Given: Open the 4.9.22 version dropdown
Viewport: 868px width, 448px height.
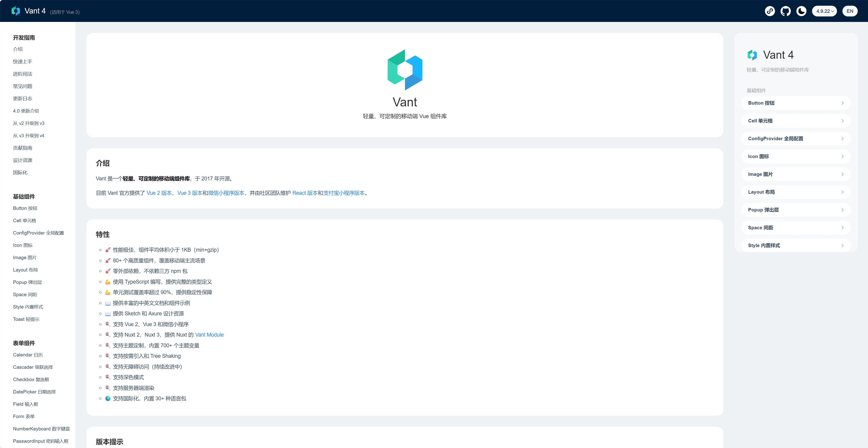Looking at the screenshot, I should click(x=825, y=11).
